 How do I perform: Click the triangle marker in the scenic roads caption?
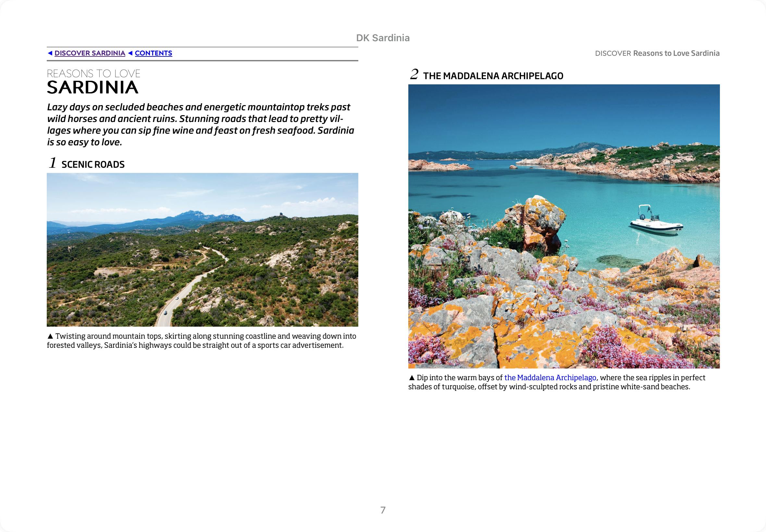[50, 336]
